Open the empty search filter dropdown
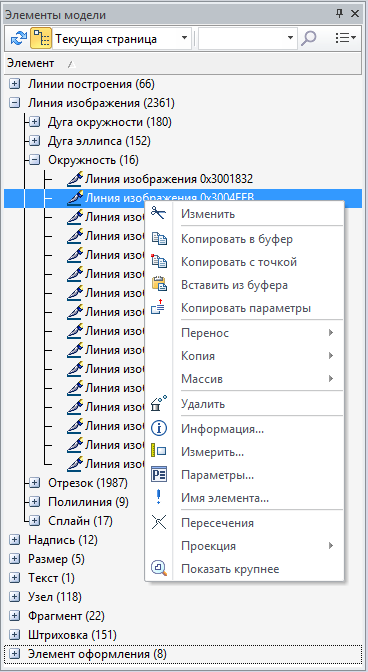Image resolution: width=368 pixels, height=672 pixels. coord(290,38)
